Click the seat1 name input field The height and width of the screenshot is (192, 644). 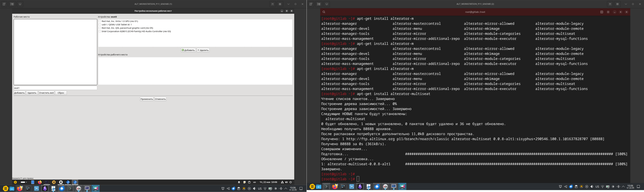[55, 88]
